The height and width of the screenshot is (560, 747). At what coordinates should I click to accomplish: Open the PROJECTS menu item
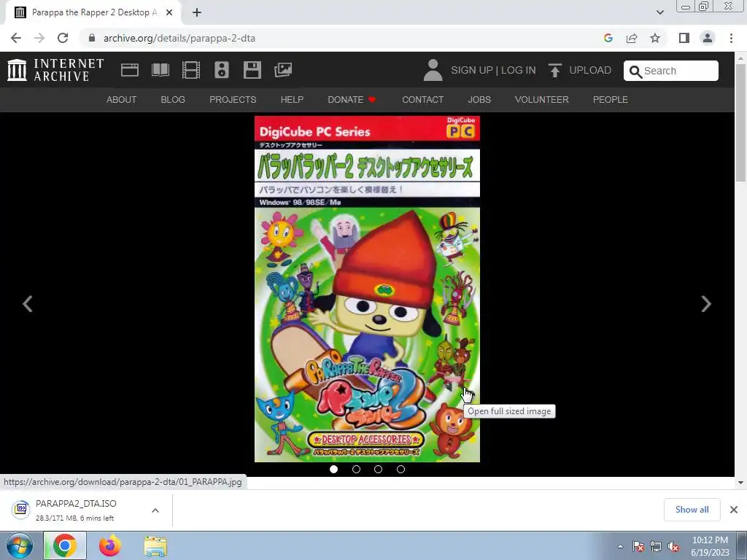(x=233, y=99)
